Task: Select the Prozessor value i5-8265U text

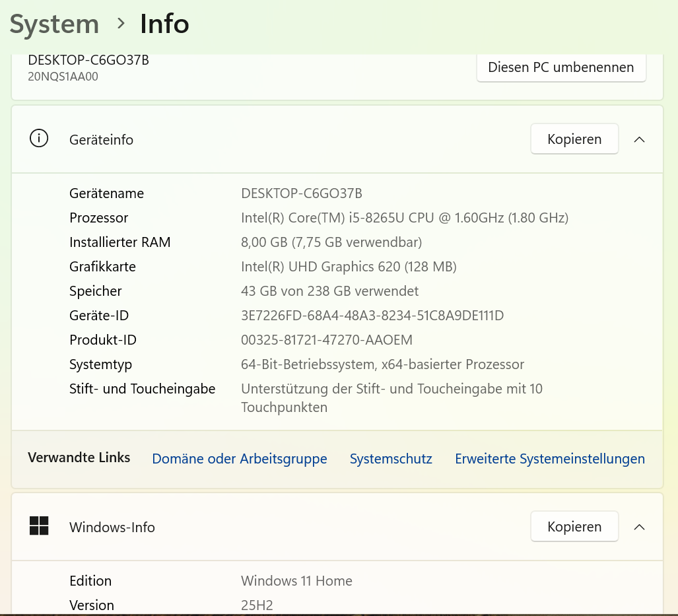Action: (x=404, y=218)
